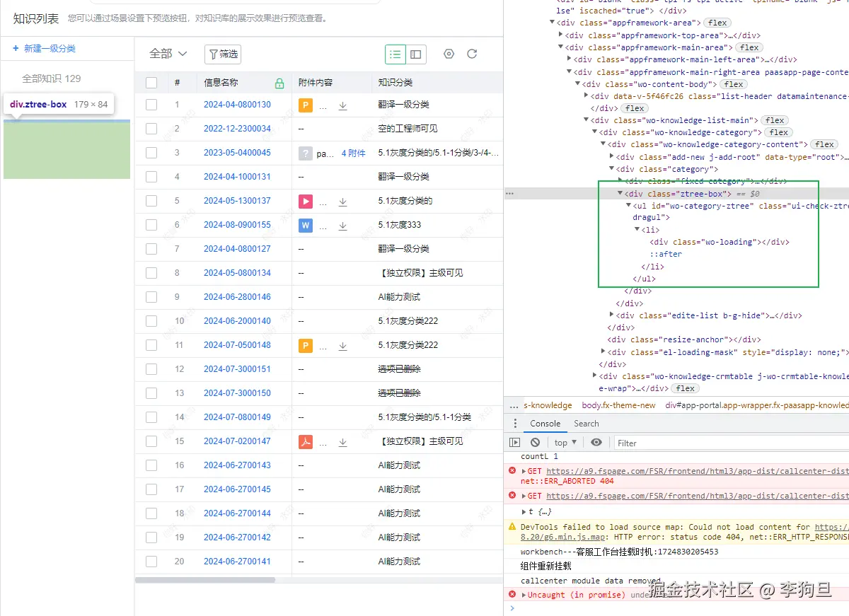Viewport: 849px width, 616px height.
Task: Open the orange P attachment in row 2024-04-0800130
Action: click(x=306, y=105)
